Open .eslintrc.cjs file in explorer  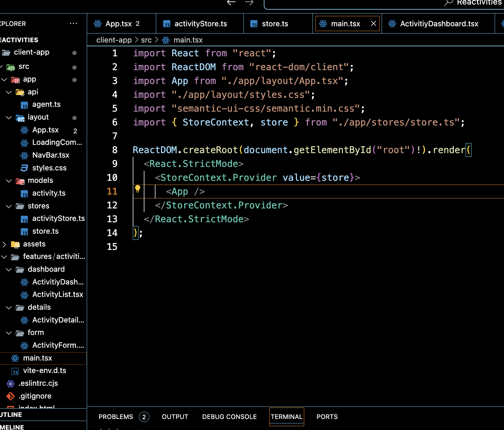(38, 383)
